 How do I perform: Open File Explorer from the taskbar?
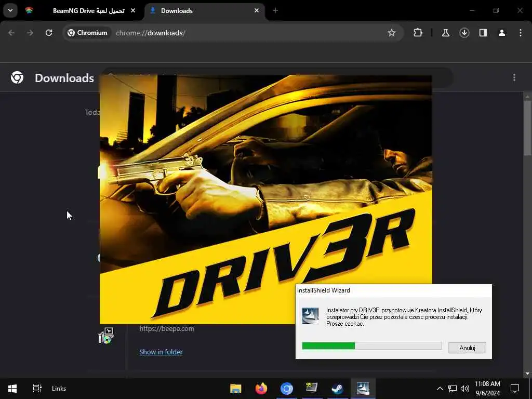point(235,389)
